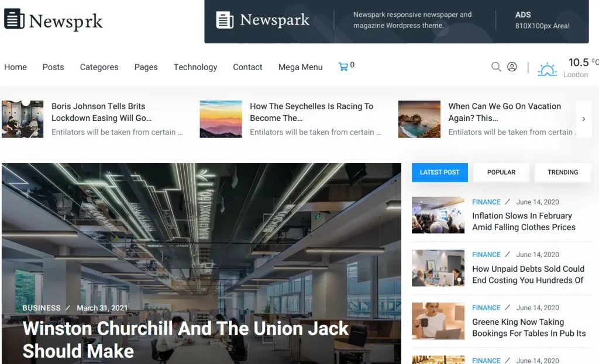This screenshot has height=364, width=599.
Task: Open the shopping cart icon
Action: point(343,66)
